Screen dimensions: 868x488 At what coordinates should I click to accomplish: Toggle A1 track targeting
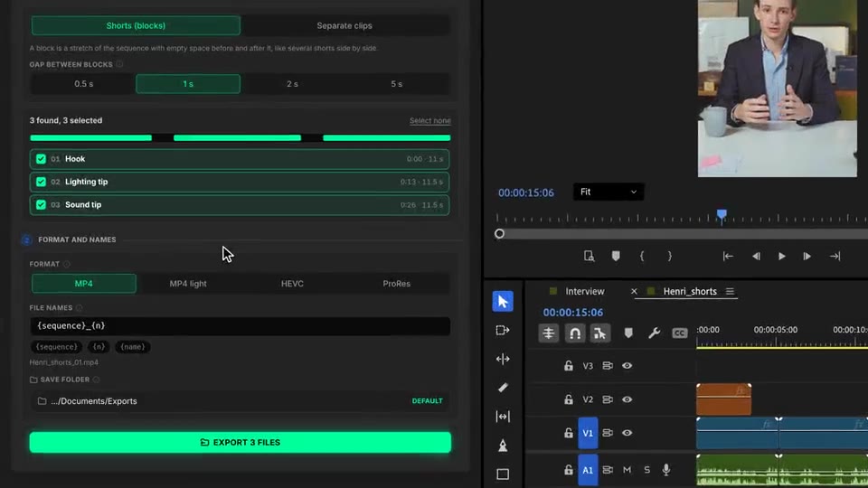(588, 470)
